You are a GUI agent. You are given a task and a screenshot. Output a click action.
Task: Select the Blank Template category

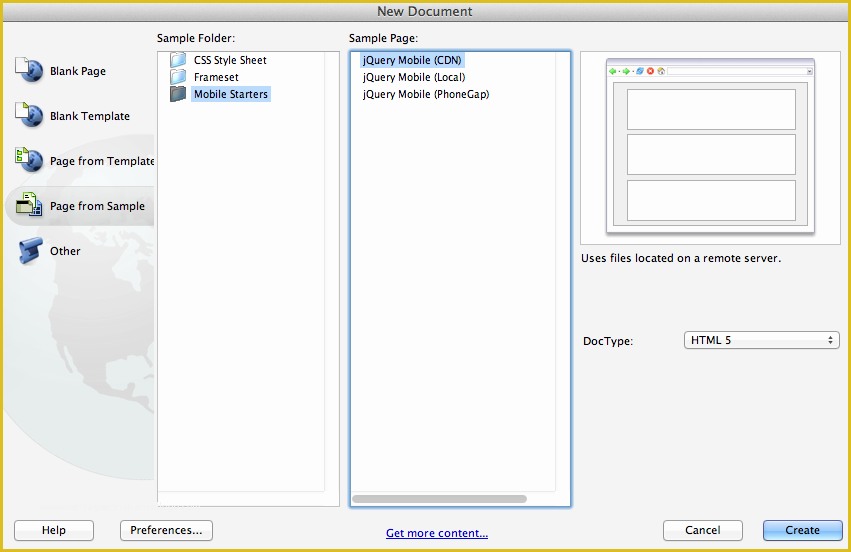[90, 116]
